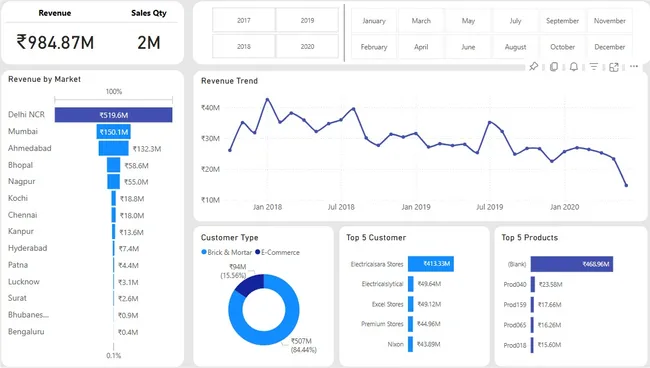Click Brick & Mortar legend item
This screenshot has height=368, width=650.
click(x=227, y=252)
